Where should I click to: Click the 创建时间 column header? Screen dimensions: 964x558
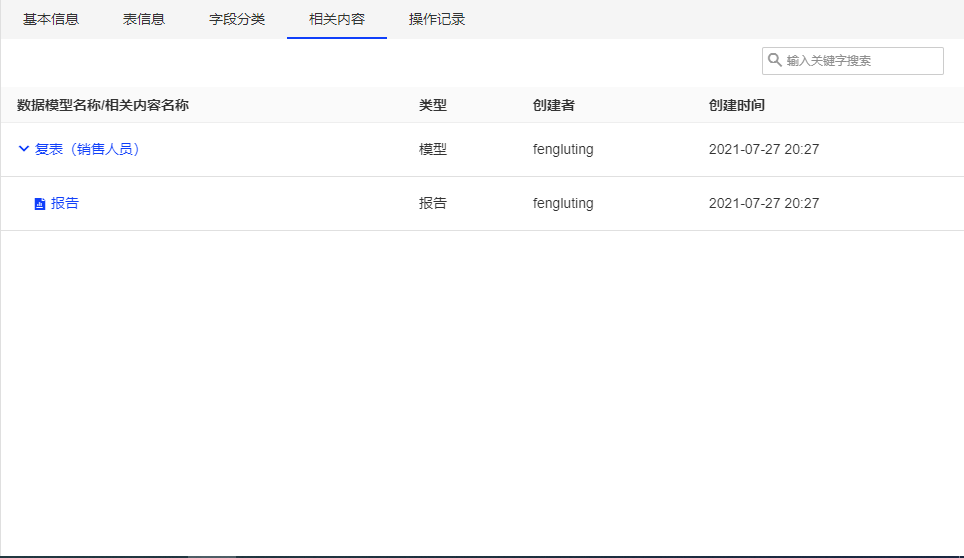[736, 105]
